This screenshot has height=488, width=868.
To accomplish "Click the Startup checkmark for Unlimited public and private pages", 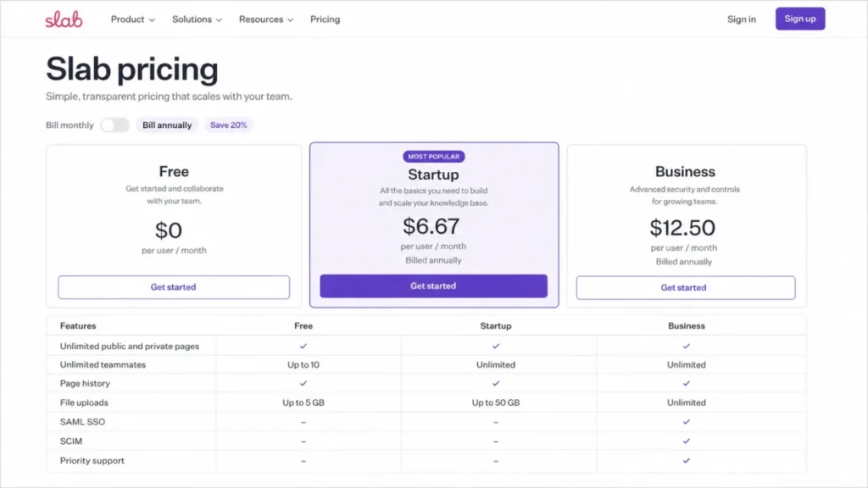I will [x=496, y=347].
